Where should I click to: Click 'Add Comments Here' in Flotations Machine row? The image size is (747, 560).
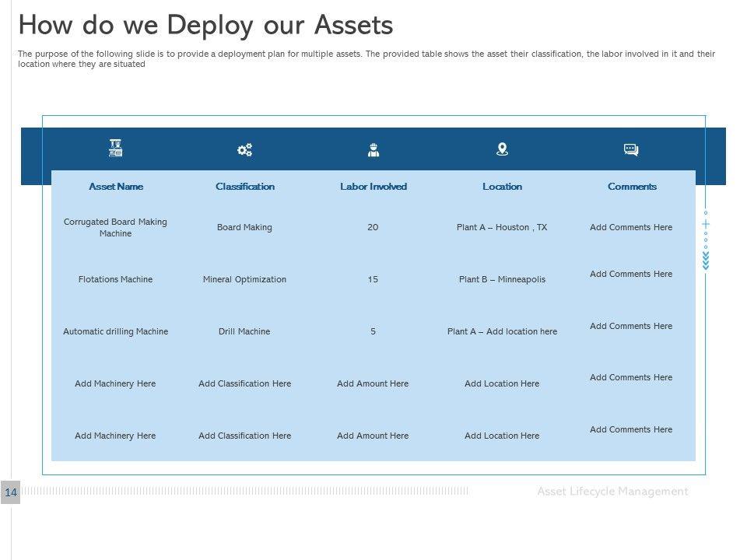pos(631,274)
